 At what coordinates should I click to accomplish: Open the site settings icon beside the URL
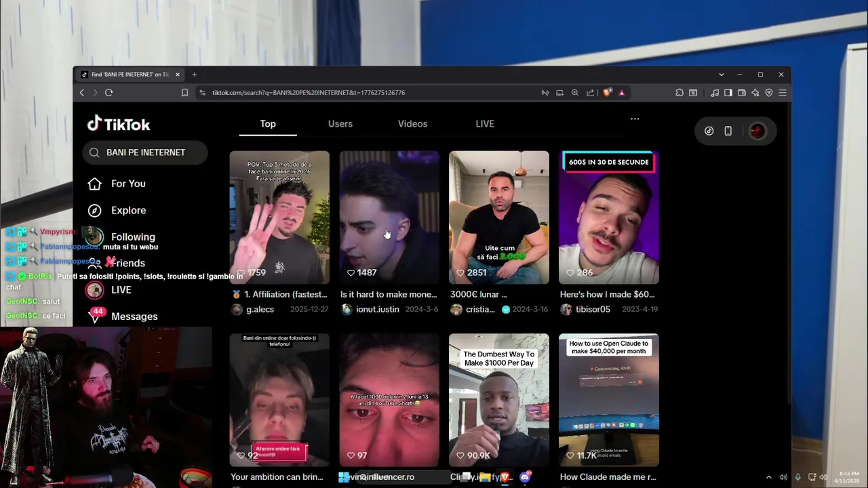pyautogui.click(x=202, y=93)
